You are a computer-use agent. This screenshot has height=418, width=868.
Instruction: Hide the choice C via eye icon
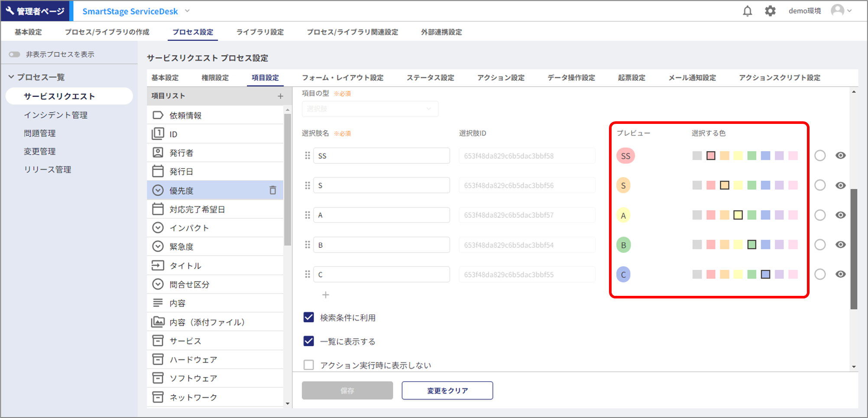(x=840, y=274)
